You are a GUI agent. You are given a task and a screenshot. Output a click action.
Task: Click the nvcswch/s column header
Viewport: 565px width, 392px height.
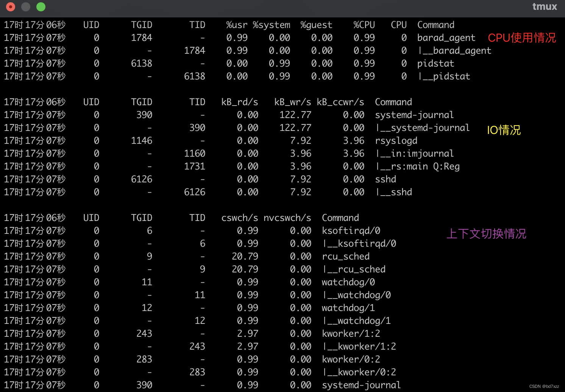coord(287,218)
